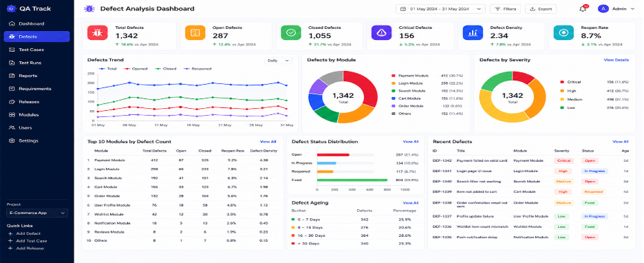Click In Progress badge on DEF-1337
Image resolution: width=644 pixels, height=263 pixels.
click(x=594, y=216)
